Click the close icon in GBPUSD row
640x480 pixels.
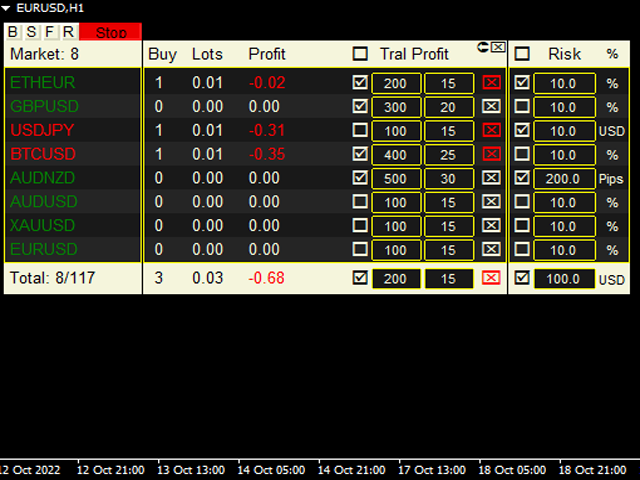491,107
